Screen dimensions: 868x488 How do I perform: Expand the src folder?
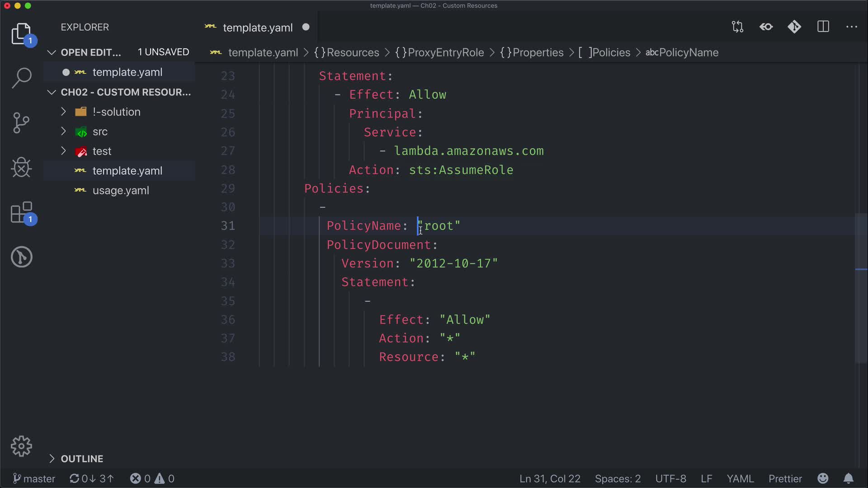(x=100, y=131)
